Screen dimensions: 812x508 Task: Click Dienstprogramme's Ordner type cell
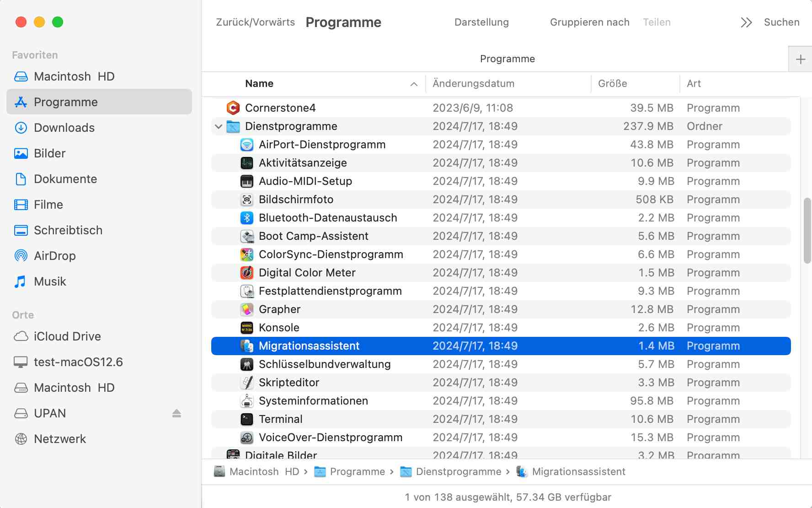click(705, 126)
